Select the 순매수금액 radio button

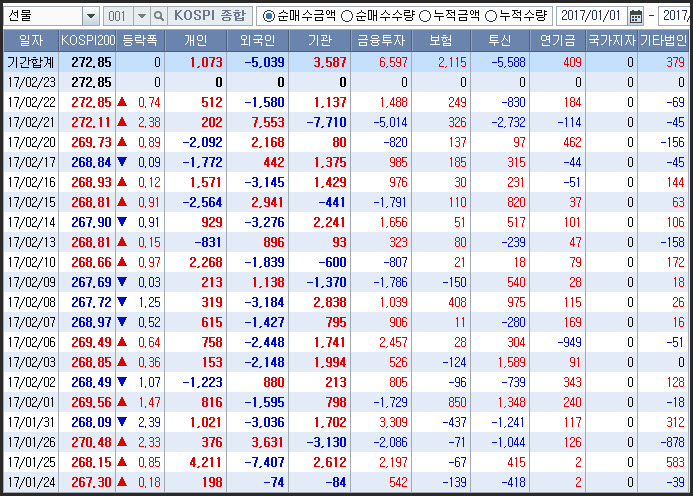click(x=268, y=16)
